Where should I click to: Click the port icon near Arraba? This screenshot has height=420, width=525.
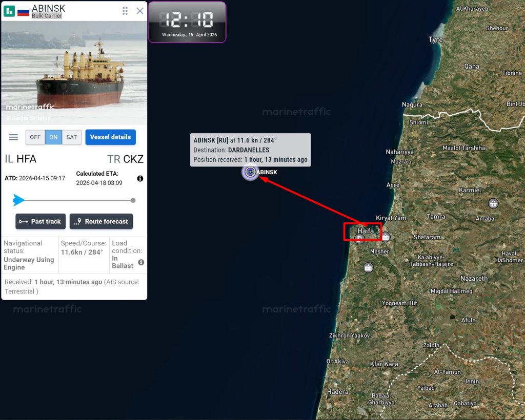tap(493, 203)
